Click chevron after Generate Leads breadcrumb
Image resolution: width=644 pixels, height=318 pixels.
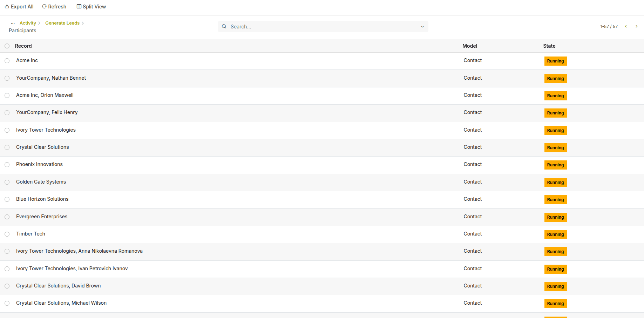[x=83, y=23]
